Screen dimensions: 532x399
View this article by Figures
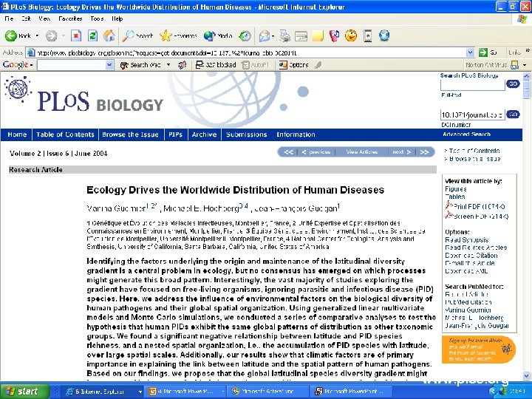[x=456, y=189]
